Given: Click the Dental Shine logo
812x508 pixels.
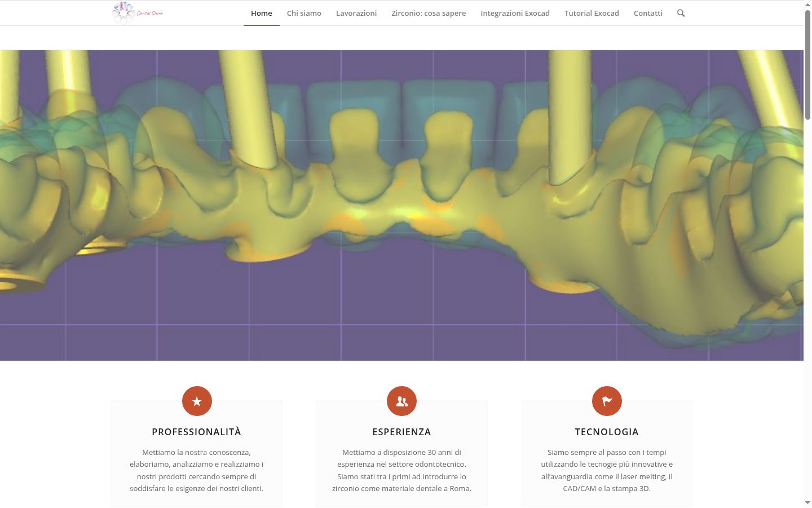Looking at the screenshot, I should (x=138, y=12).
